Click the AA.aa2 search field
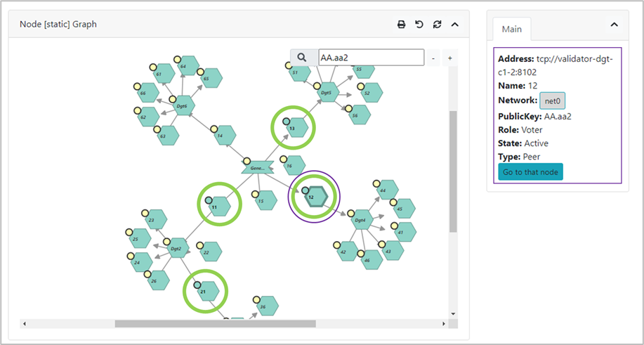This screenshot has height=345, width=644. 372,58
